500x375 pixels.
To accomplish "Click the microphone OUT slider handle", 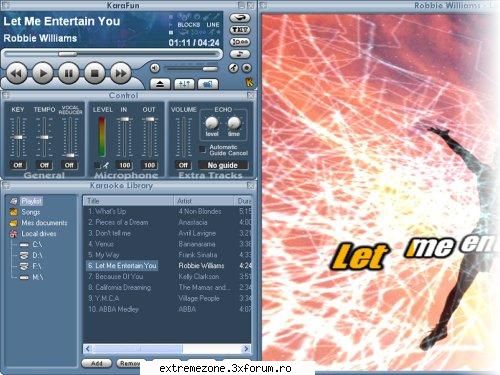I will 150,119.
